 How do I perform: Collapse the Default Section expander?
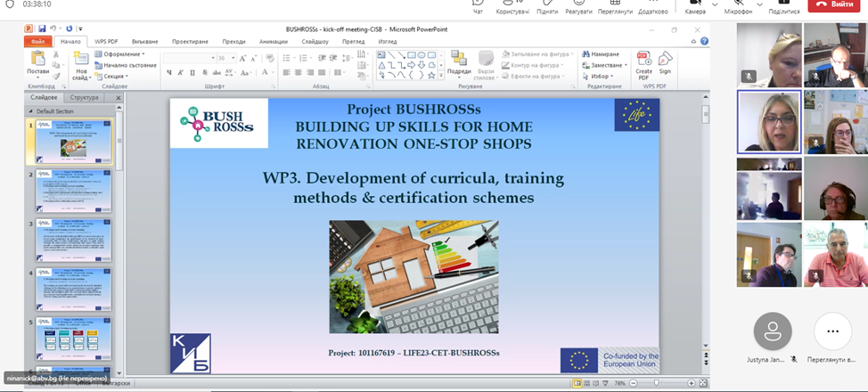pos(31,111)
